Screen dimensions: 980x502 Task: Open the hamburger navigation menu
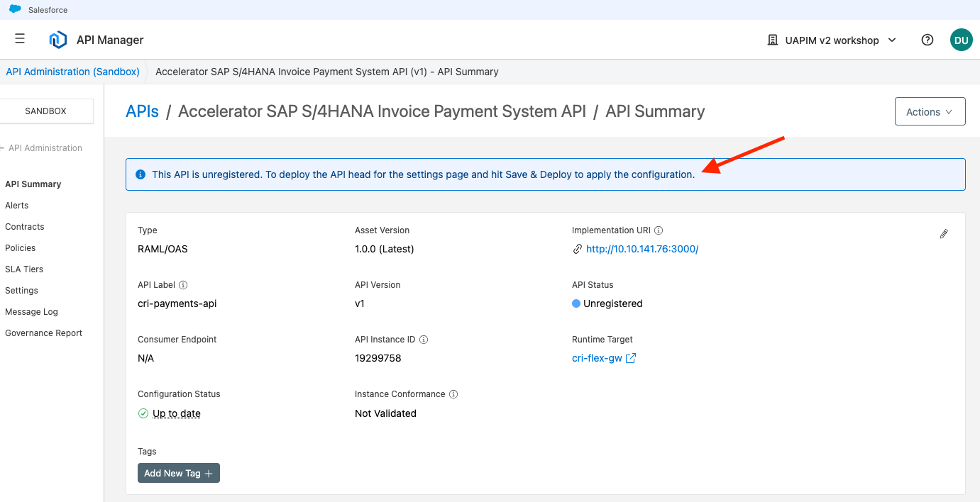click(x=20, y=40)
